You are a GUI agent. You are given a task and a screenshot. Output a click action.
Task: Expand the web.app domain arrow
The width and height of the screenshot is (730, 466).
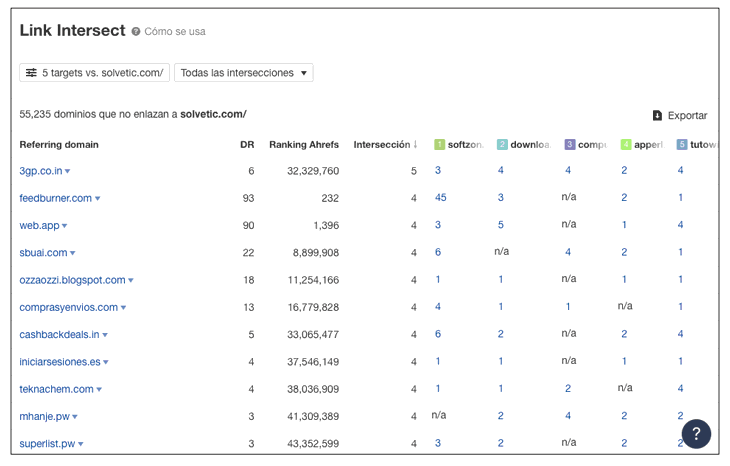(x=65, y=226)
